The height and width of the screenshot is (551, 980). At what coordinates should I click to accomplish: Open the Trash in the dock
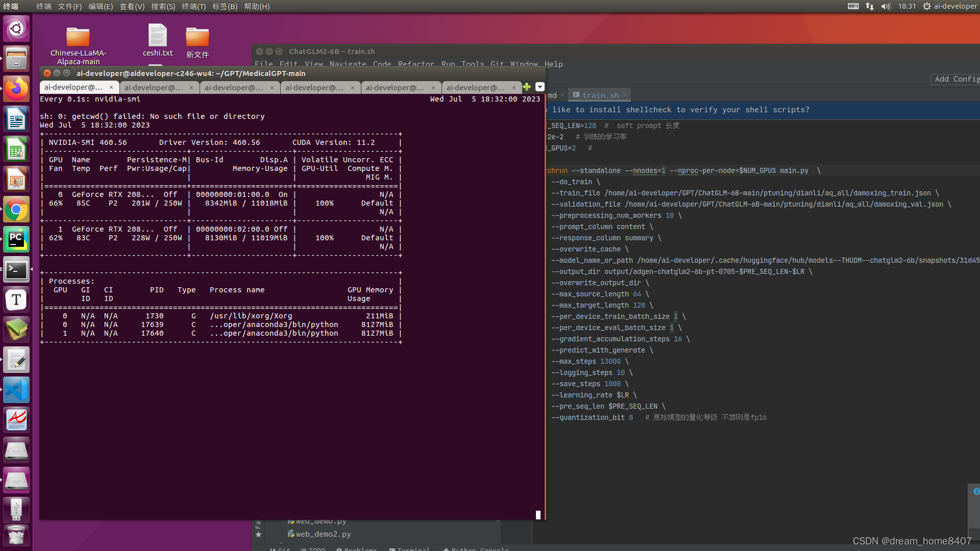[16, 537]
